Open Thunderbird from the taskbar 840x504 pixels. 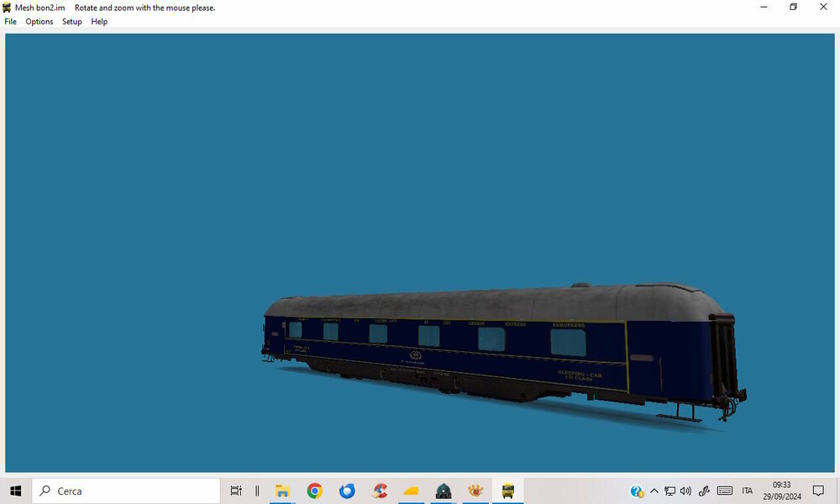tap(347, 491)
